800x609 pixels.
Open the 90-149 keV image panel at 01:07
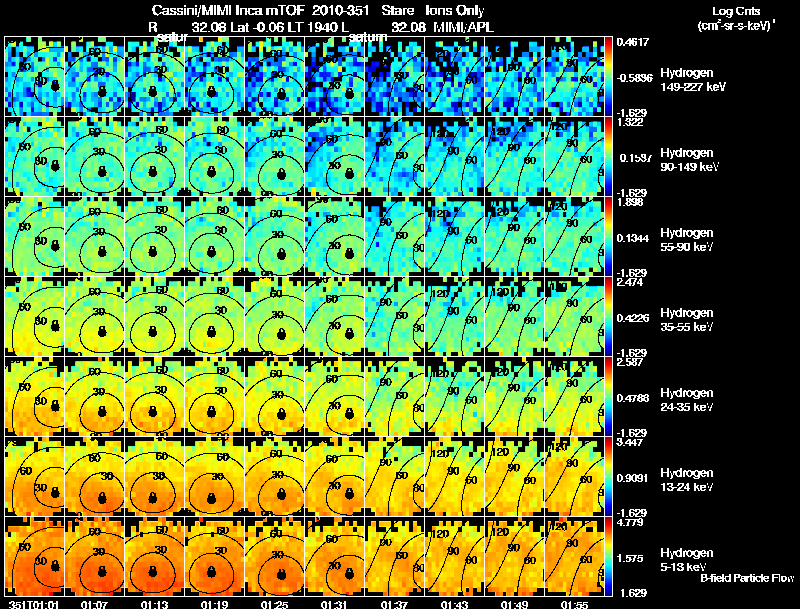[94, 156]
